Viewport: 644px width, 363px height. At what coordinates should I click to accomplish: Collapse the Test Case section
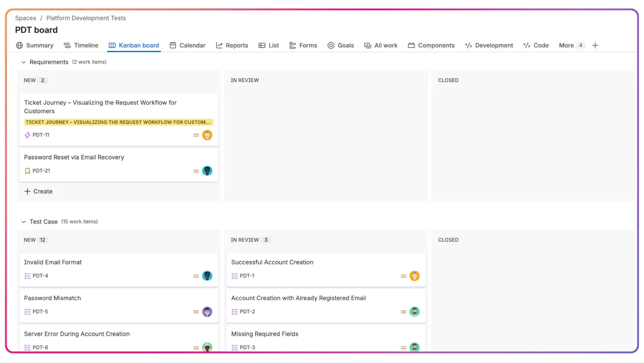(x=23, y=221)
